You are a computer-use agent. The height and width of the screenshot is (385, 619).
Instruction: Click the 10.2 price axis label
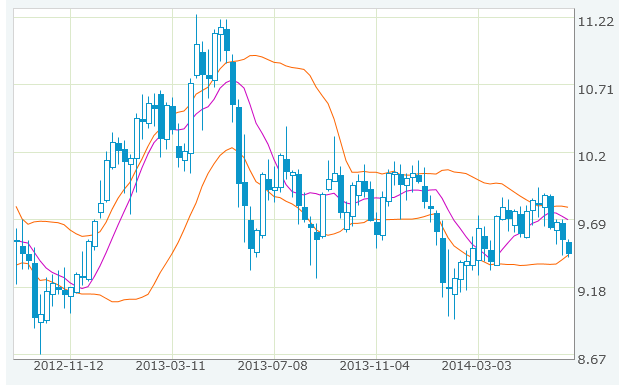pos(592,157)
